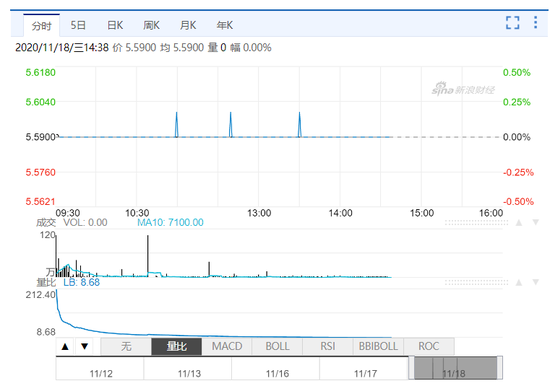Click up arrow beside 量比 indicator panel
The width and height of the screenshot is (550, 386).
tap(519, 282)
